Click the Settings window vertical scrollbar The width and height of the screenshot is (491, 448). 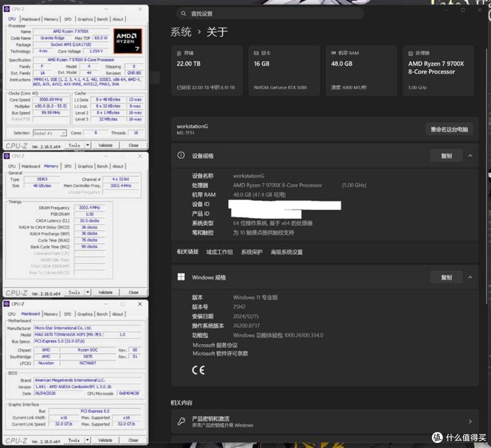486,176
